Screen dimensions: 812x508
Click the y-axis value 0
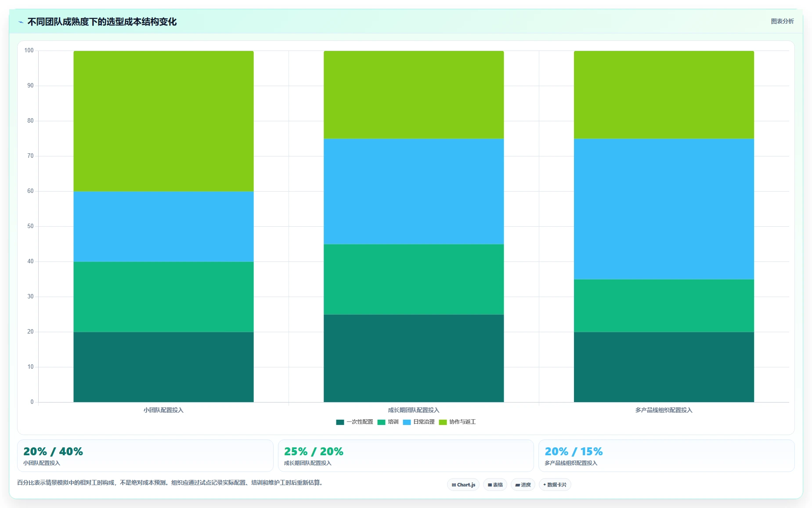[x=32, y=402]
